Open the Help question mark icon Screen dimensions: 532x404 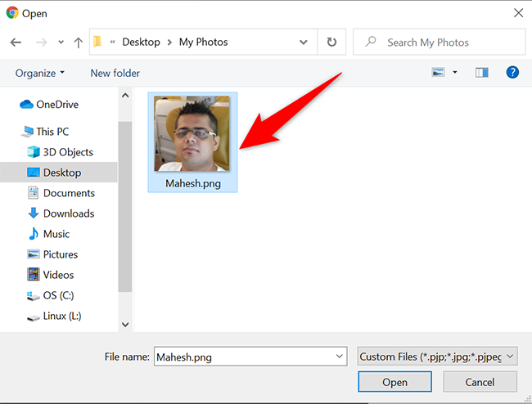click(x=512, y=73)
